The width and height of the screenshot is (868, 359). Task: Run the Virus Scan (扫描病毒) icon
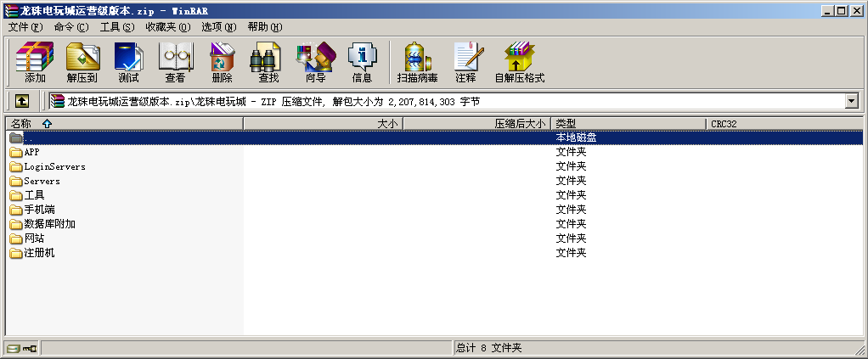click(x=417, y=62)
